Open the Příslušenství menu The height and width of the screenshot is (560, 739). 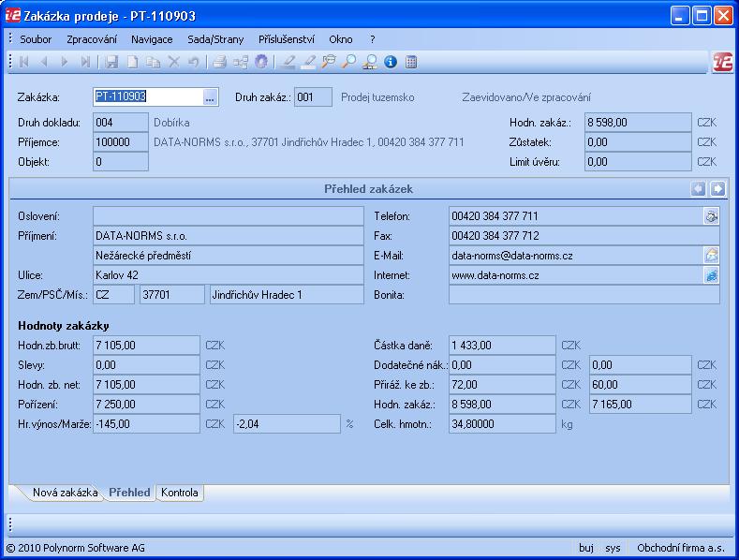[x=286, y=39]
